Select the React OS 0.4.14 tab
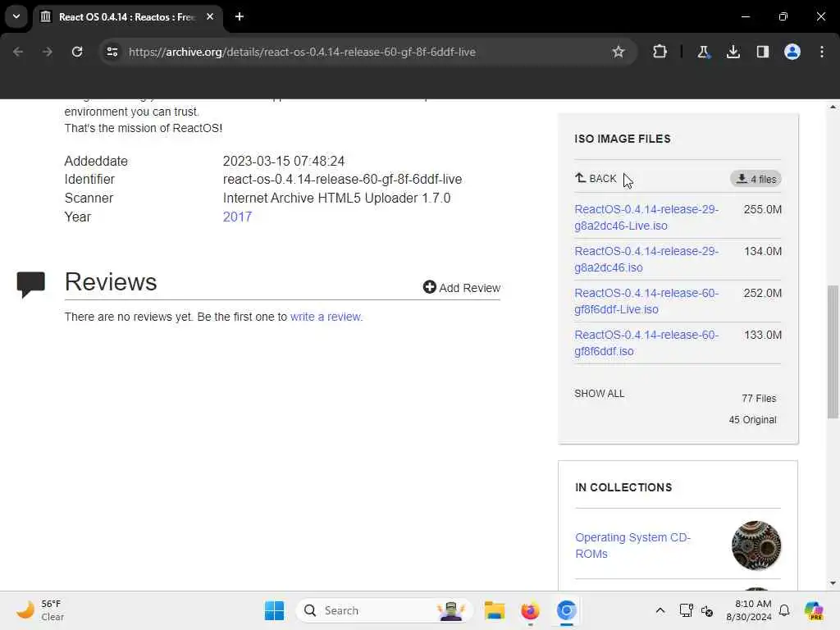The height and width of the screenshot is (630, 840). [x=126, y=17]
